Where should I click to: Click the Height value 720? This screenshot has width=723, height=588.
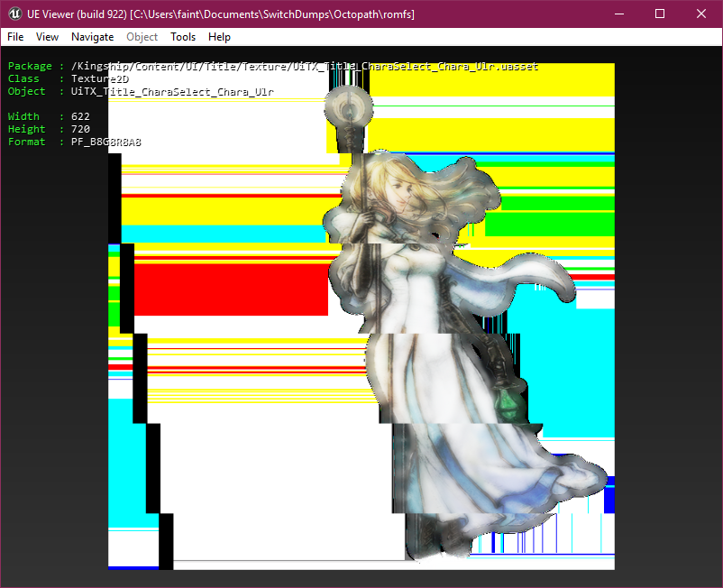(81, 129)
